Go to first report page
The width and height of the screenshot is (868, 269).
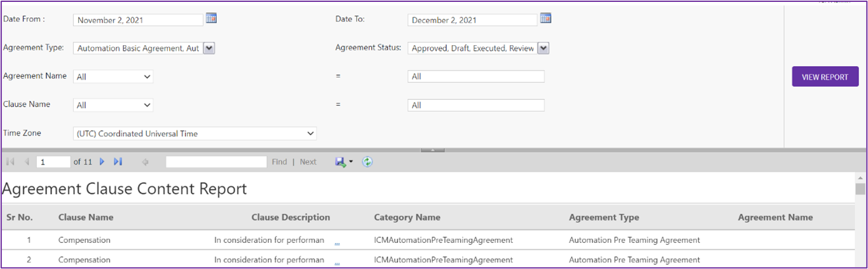(x=10, y=162)
